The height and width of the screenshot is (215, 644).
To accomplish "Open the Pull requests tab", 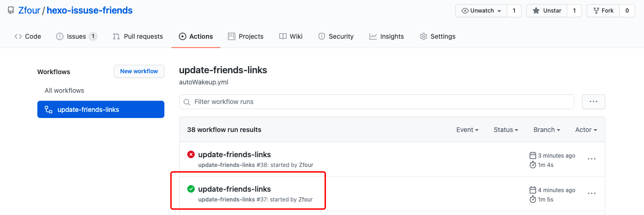I will pyautogui.click(x=138, y=36).
